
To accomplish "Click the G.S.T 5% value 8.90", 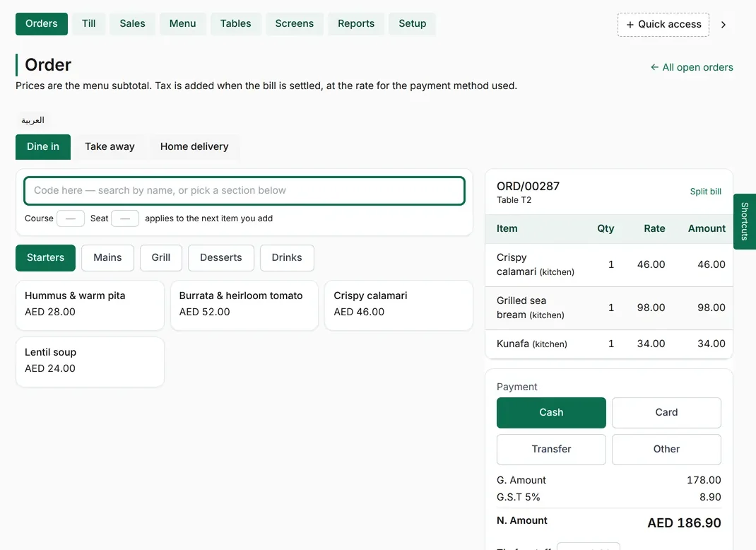I will 710,497.
